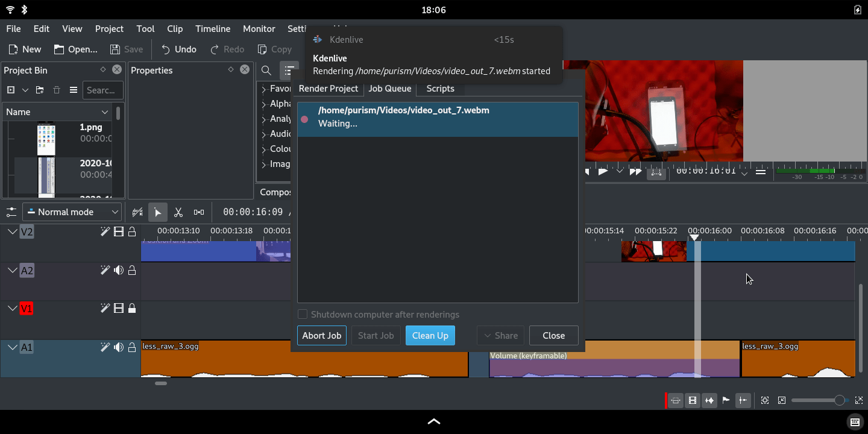Click the timeline markers flag icon
This screenshot has height=434, width=868.
tap(726, 400)
